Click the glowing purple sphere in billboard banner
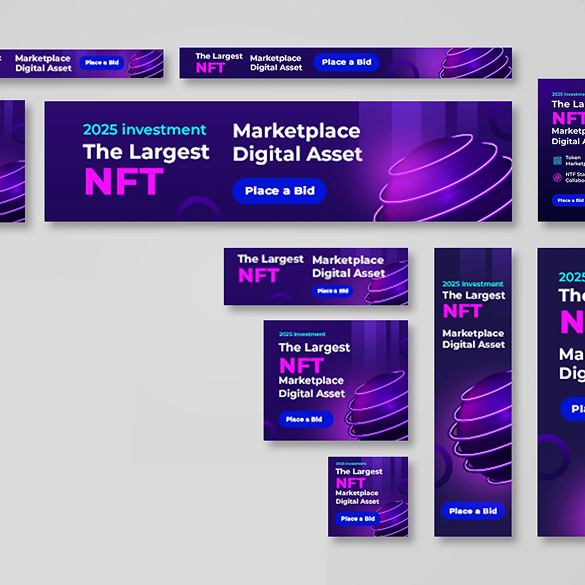Viewport: 585px width, 585px height. (444, 178)
